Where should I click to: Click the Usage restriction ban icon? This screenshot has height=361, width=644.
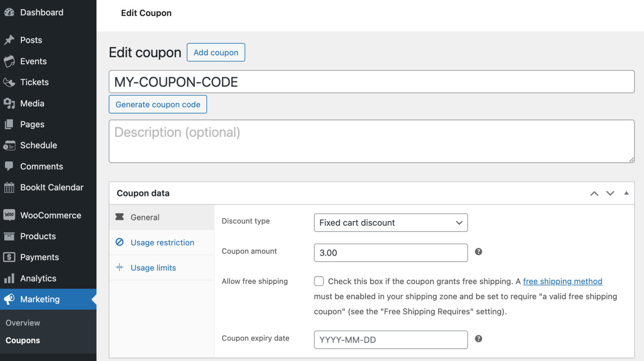click(x=119, y=242)
